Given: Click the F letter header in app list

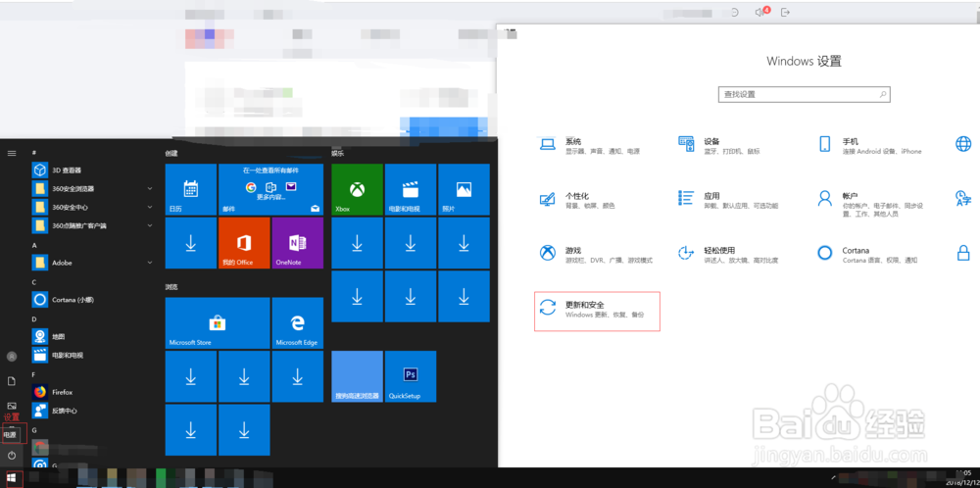Looking at the screenshot, I should tap(33, 375).
